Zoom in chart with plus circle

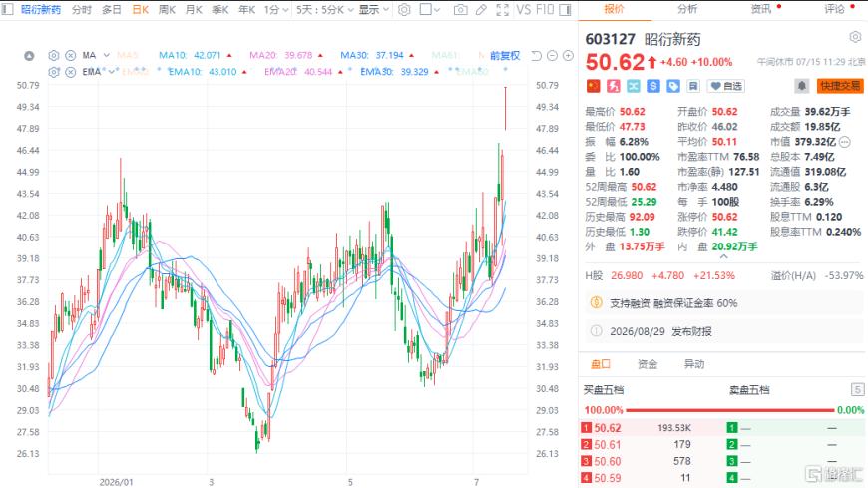[568, 56]
